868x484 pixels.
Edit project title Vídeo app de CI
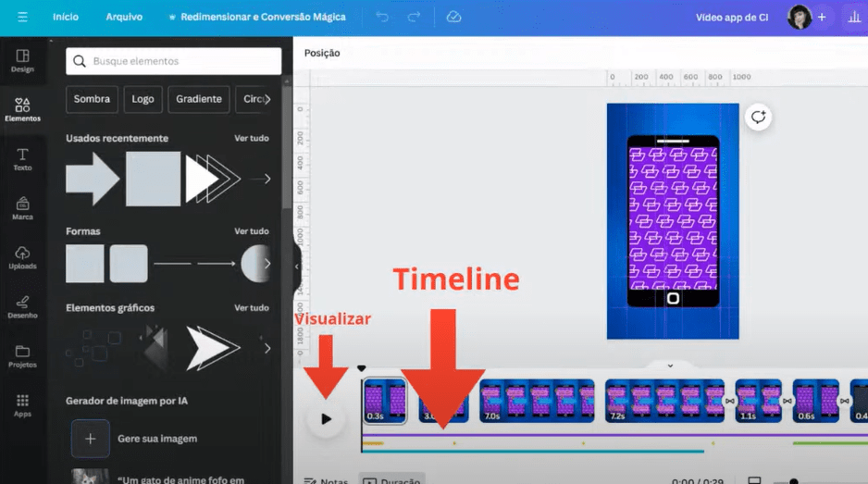point(732,18)
